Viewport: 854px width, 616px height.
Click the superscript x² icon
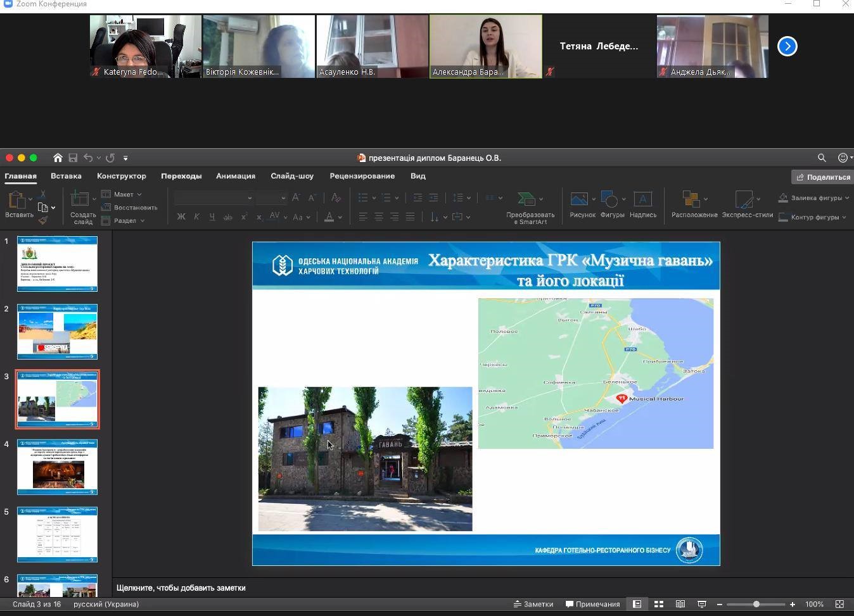tap(244, 217)
